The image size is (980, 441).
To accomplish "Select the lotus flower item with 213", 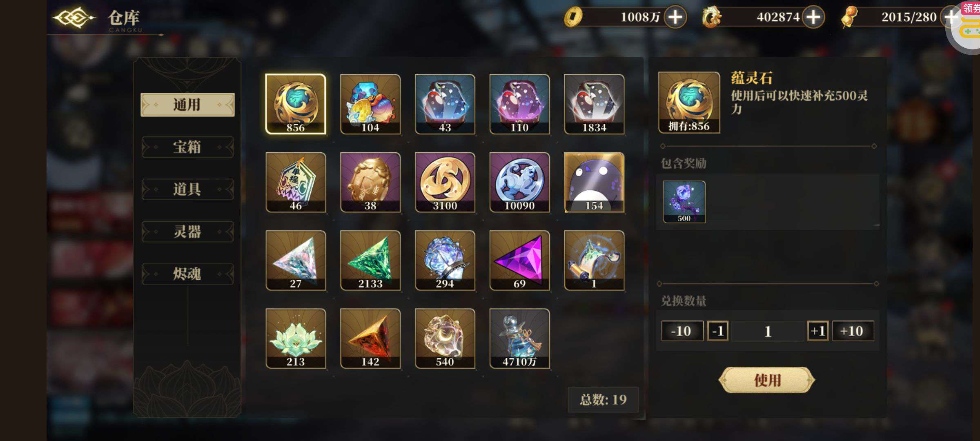I will point(296,339).
